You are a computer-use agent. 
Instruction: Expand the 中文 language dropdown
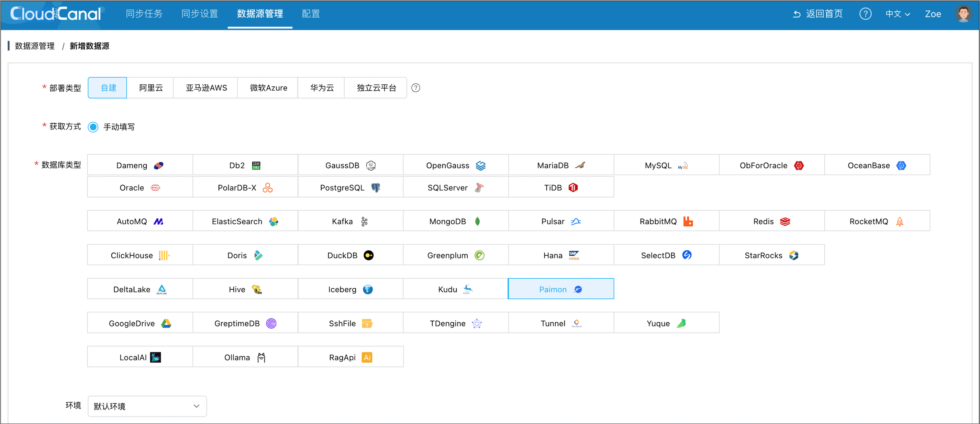pyautogui.click(x=898, y=14)
